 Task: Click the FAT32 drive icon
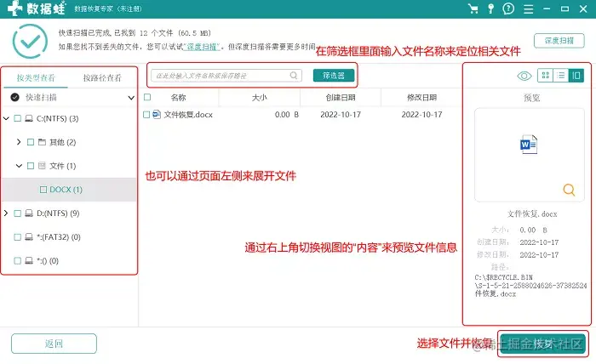(x=29, y=237)
